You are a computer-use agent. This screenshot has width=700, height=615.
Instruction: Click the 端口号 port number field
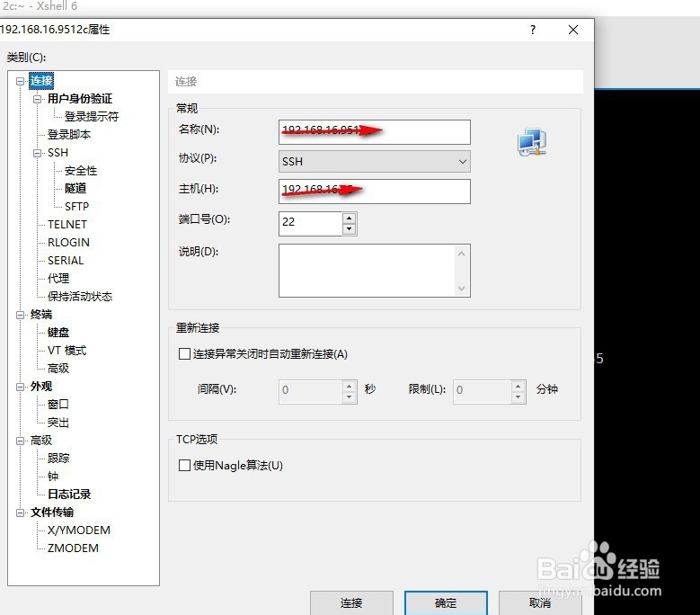point(310,223)
